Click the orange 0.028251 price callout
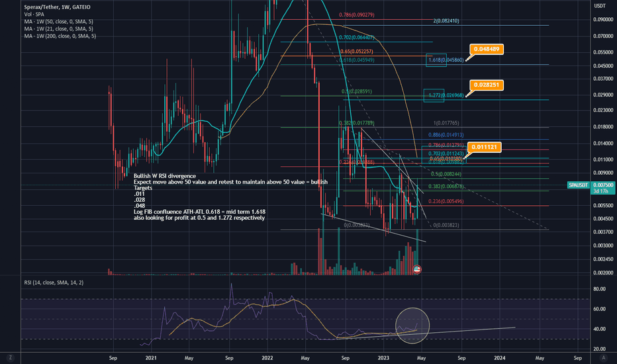This screenshot has height=364, width=617. click(487, 85)
